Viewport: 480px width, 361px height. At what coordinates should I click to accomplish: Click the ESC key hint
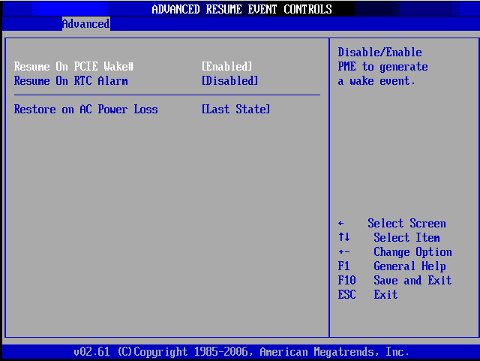pos(347,294)
